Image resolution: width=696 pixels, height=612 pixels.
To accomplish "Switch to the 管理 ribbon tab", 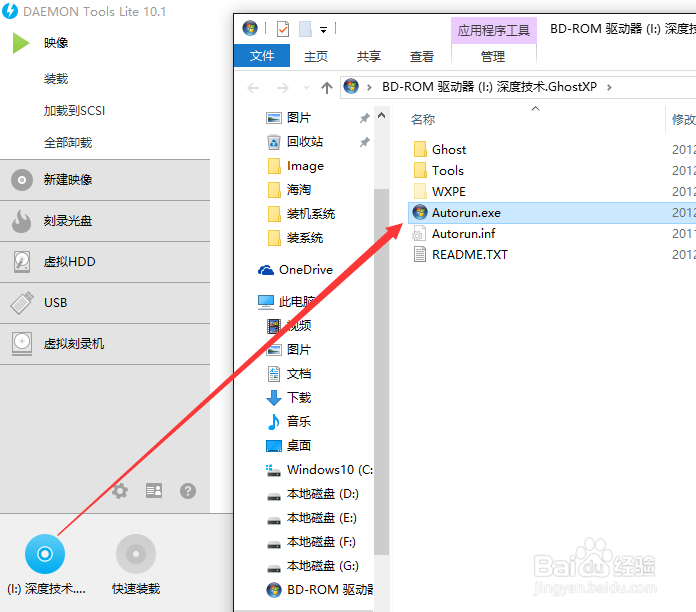I will (x=493, y=56).
